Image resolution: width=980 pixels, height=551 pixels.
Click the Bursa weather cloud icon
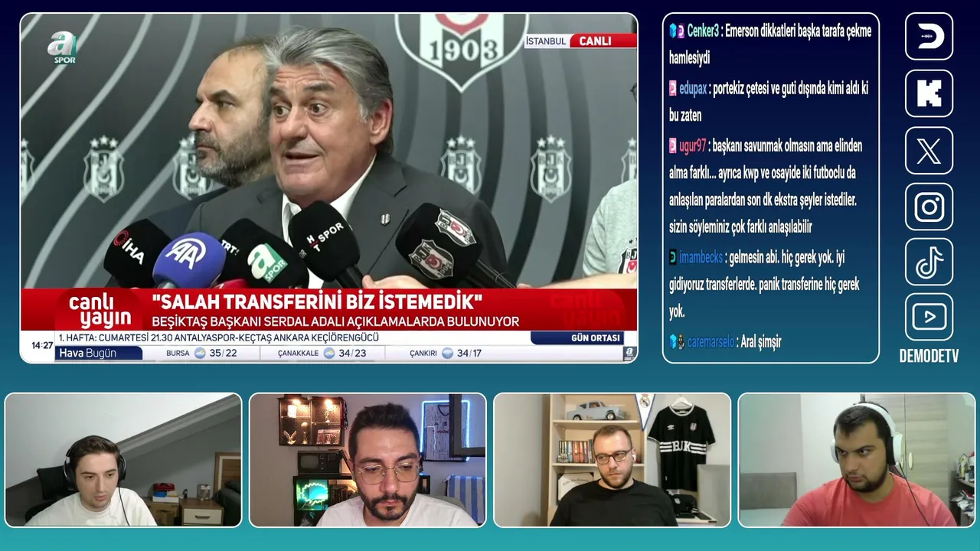(x=200, y=353)
